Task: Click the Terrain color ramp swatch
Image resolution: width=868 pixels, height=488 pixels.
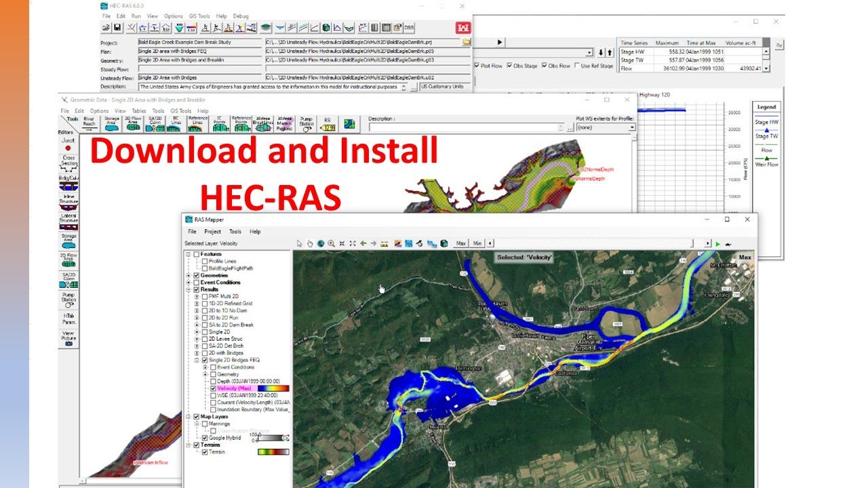Action: coord(273,452)
